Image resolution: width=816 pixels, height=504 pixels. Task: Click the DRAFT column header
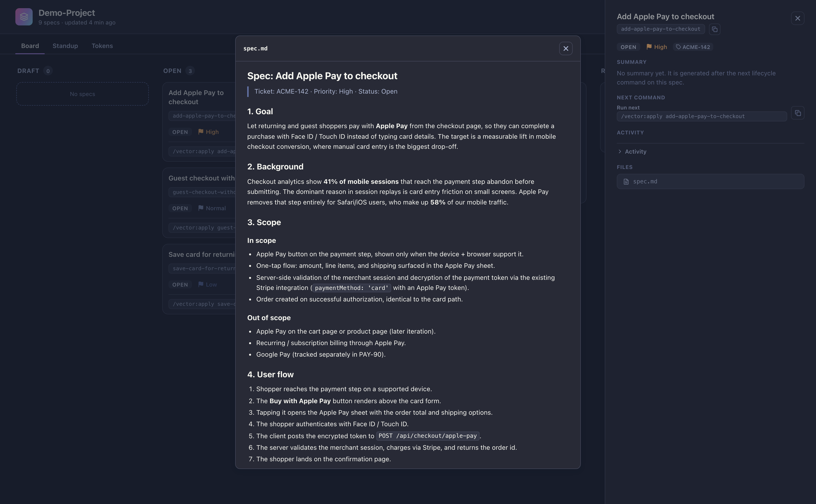point(28,71)
